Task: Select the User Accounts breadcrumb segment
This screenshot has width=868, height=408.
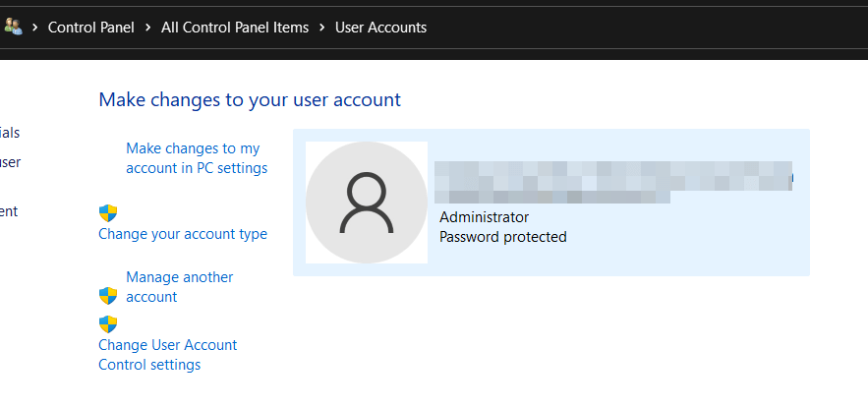Action: tap(380, 28)
